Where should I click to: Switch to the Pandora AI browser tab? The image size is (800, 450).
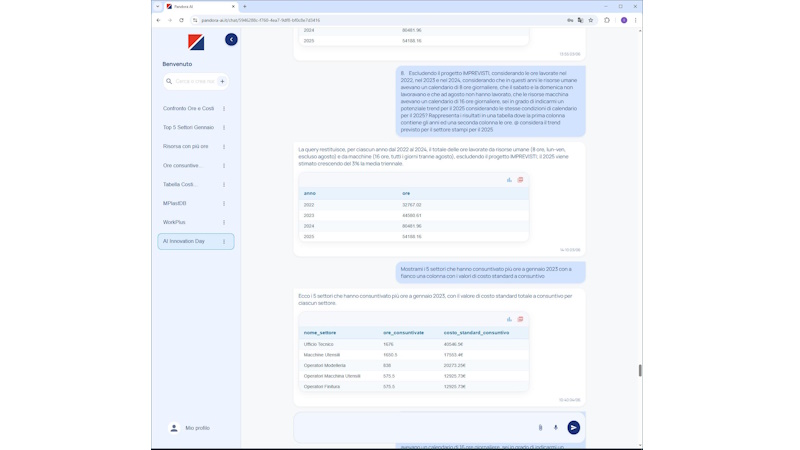[199, 7]
